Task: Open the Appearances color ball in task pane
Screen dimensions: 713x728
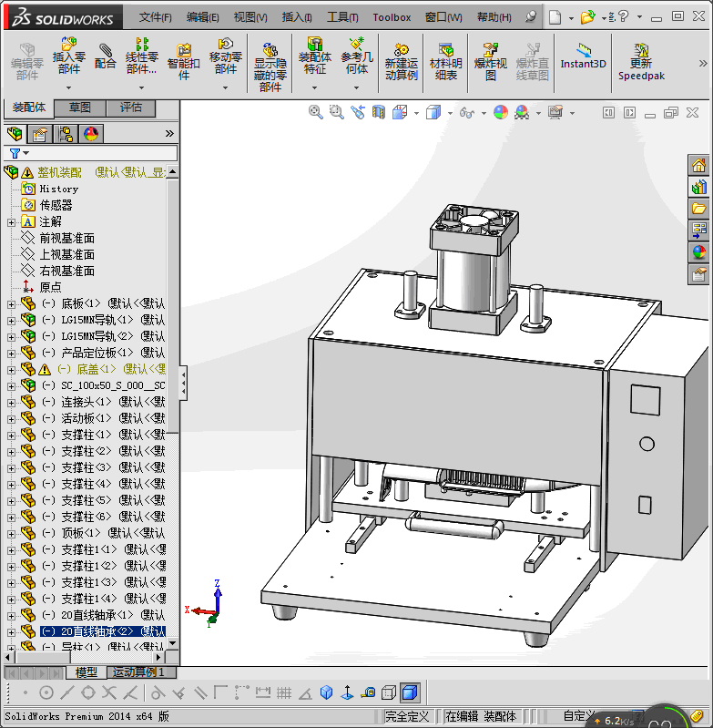Action: [x=698, y=252]
